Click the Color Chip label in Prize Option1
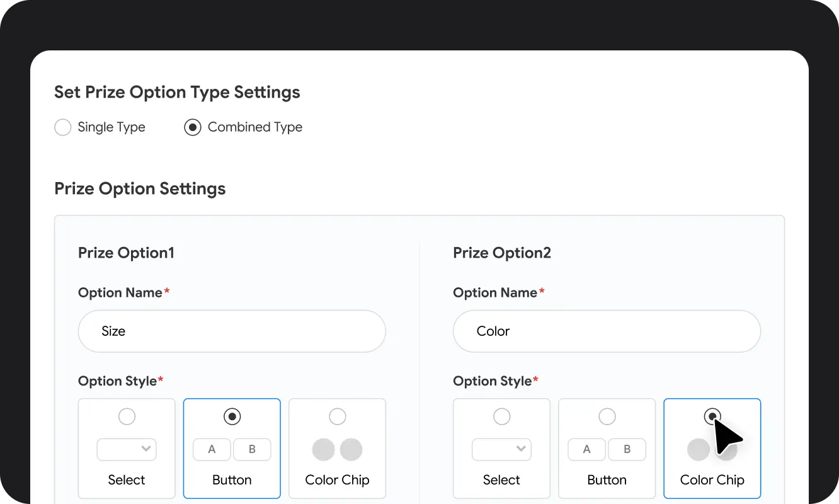 point(337,480)
